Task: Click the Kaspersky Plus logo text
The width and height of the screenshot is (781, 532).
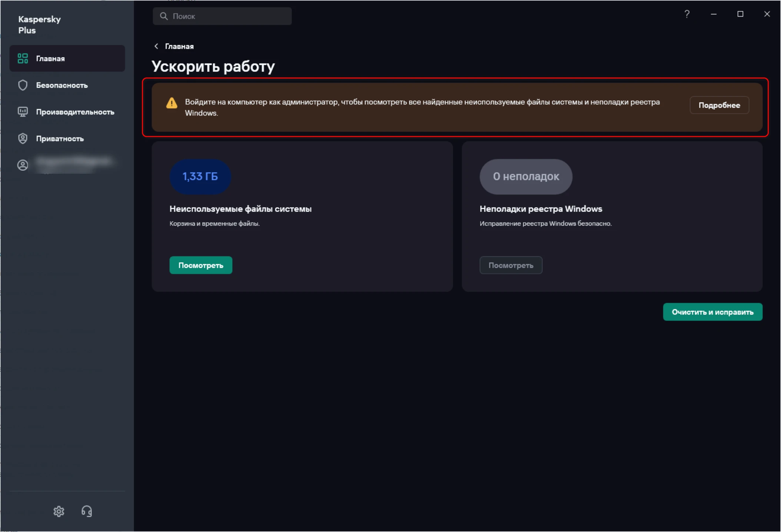Action: tap(39, 25)
